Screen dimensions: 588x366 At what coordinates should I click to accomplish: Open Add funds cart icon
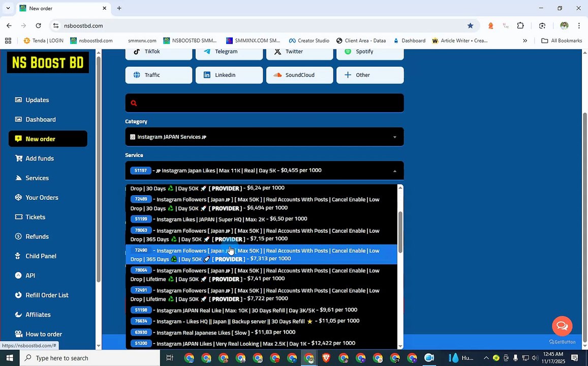point(18,158)
